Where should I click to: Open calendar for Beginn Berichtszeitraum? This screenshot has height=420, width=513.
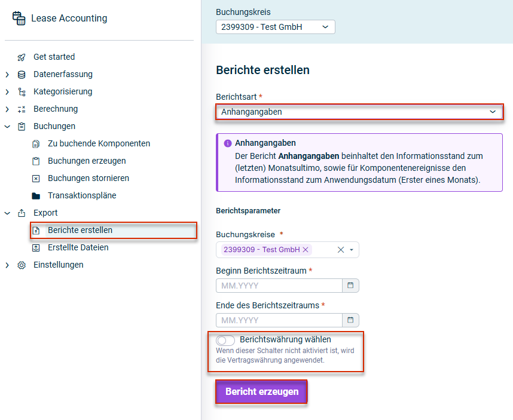pyautogui.click(x=350, y=286)
